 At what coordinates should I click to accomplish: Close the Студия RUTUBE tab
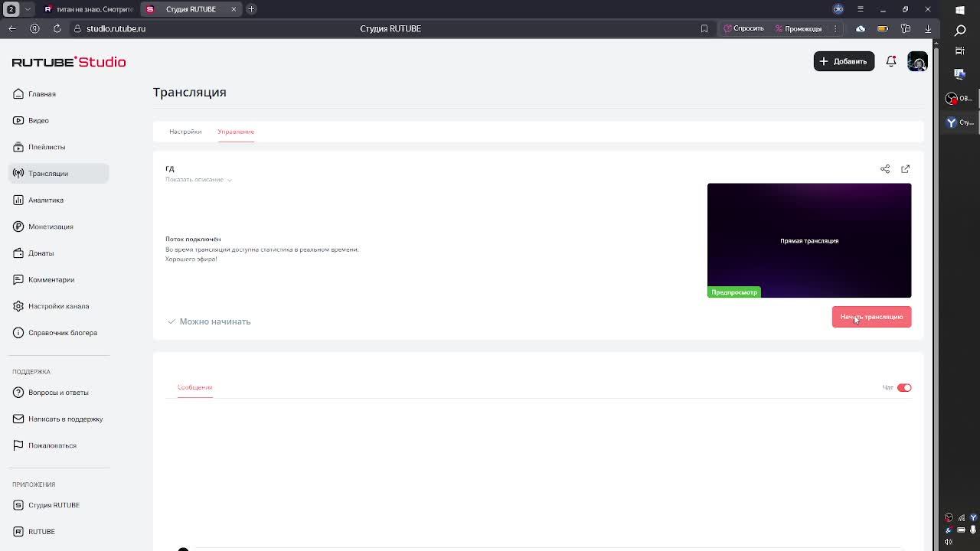click(234, 9)
